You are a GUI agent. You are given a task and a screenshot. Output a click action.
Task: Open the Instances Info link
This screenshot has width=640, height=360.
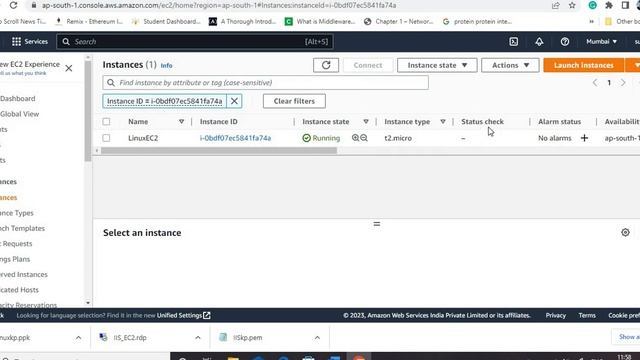pyautogui.click(x=166, y=66)
